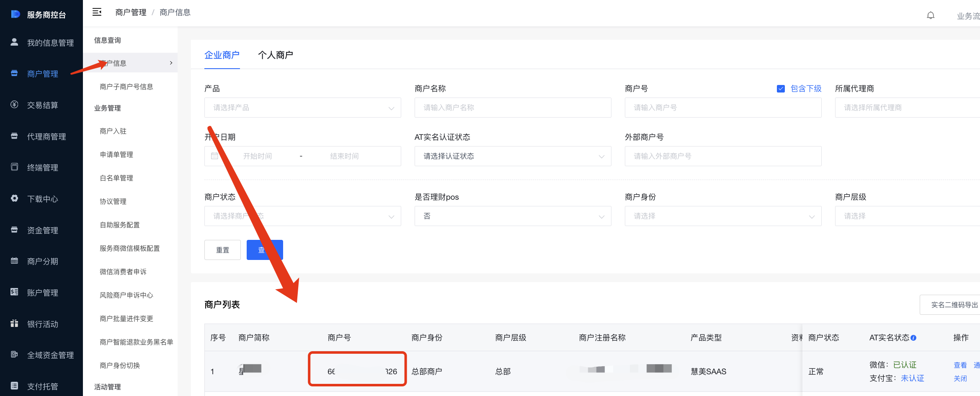Open 服务商微信模板配置 menu item
Screen dimensions: 980x396
[x=130, y=248]
